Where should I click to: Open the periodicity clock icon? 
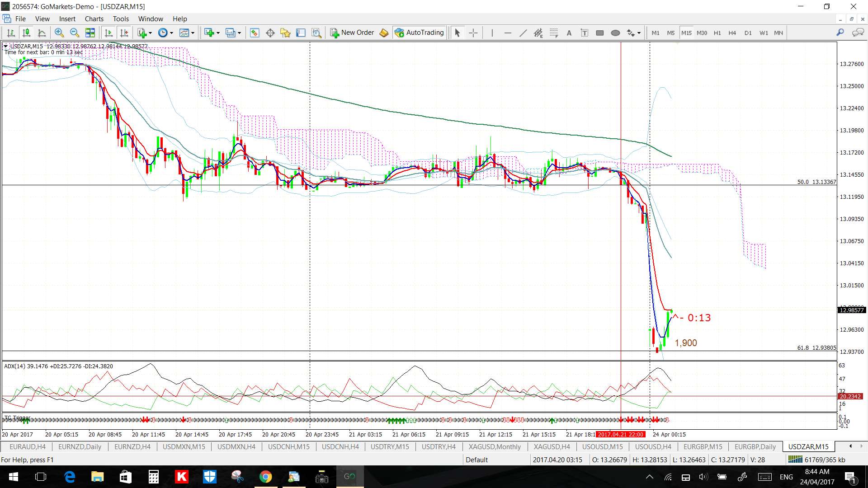coord(163,33)
